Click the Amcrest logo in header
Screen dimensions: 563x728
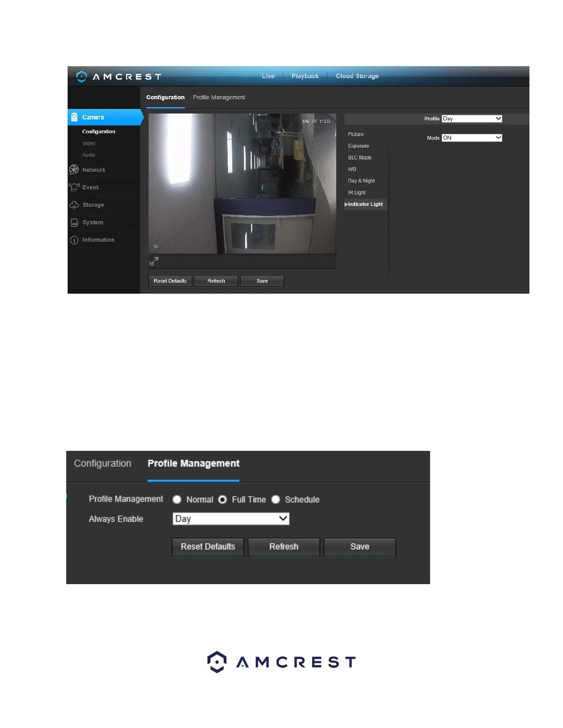[119, 77]
